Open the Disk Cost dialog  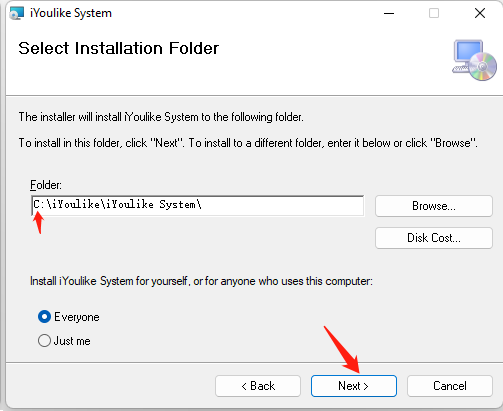click(x=434, y=238)
